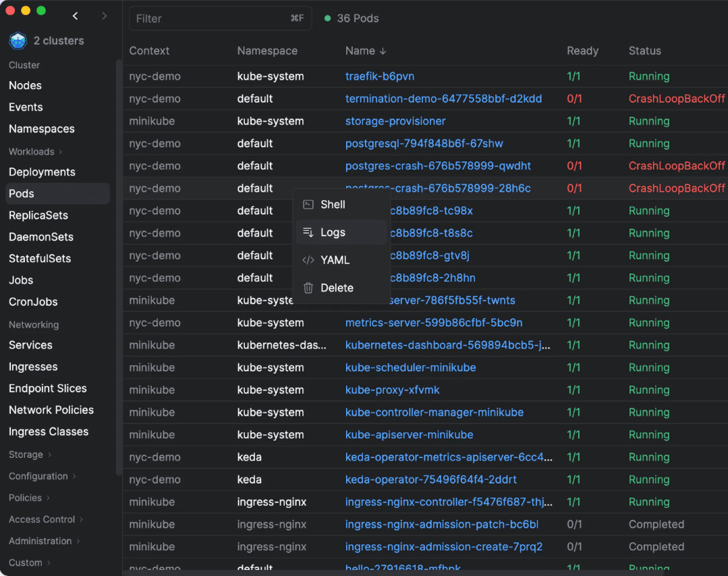
Task: Click the YAML code brackets icon
Action: [308, 260]
